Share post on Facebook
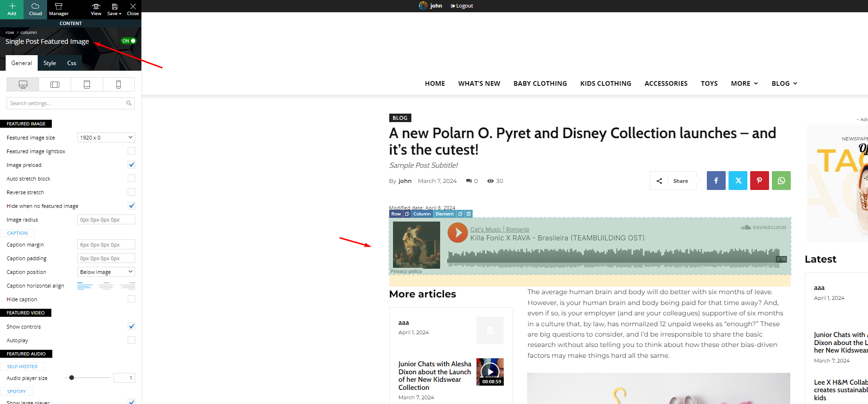The height and width of the screenshot is (404, 868). (x=716, y=181)
